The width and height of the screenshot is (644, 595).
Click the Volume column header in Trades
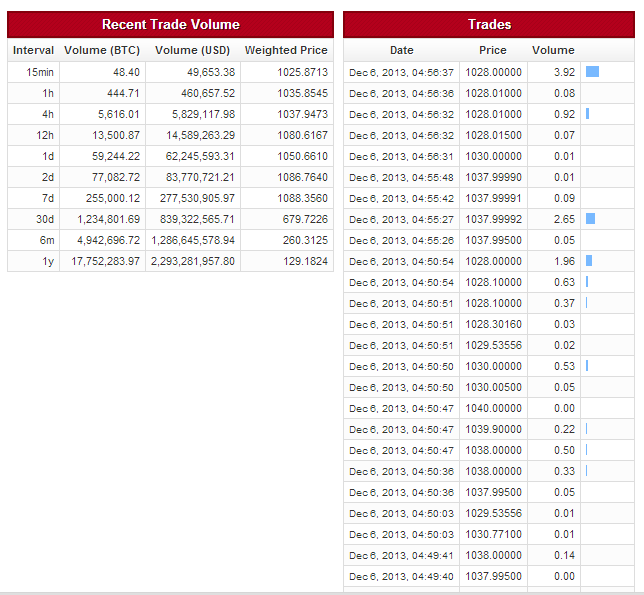[553, 50]
